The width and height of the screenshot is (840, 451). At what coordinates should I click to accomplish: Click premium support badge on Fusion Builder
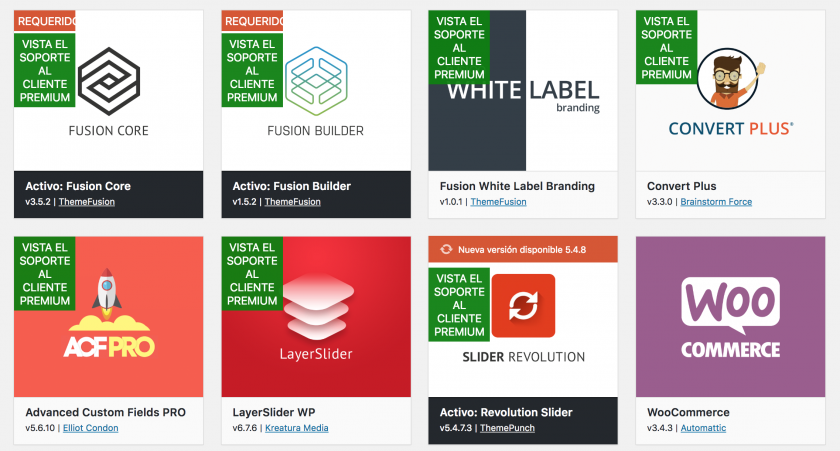pyautogui.click(x=252, y=71)
